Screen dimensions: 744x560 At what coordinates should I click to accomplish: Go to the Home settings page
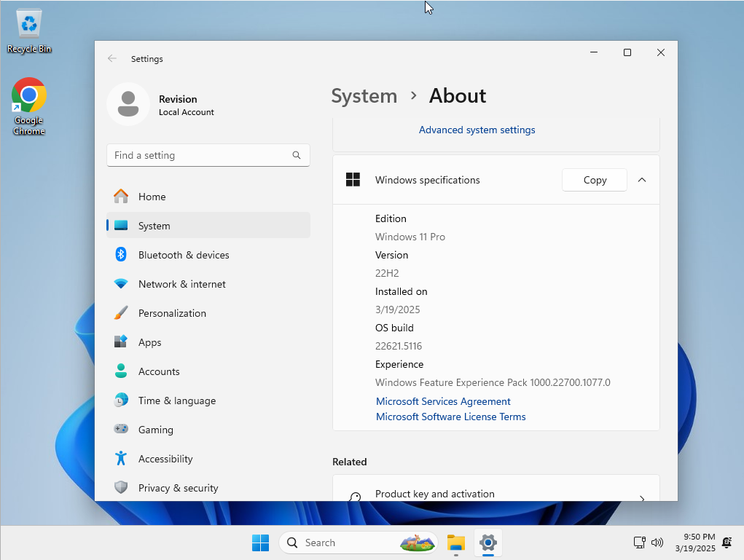pyautogui.click(x=152, y=197)
